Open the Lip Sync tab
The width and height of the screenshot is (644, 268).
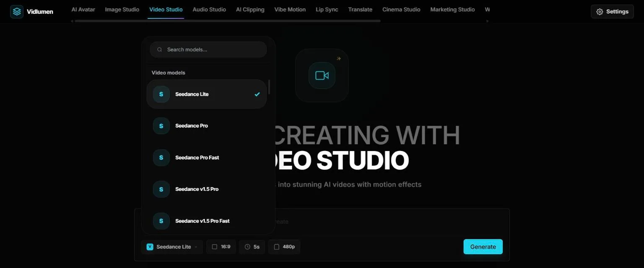[327, 10]
